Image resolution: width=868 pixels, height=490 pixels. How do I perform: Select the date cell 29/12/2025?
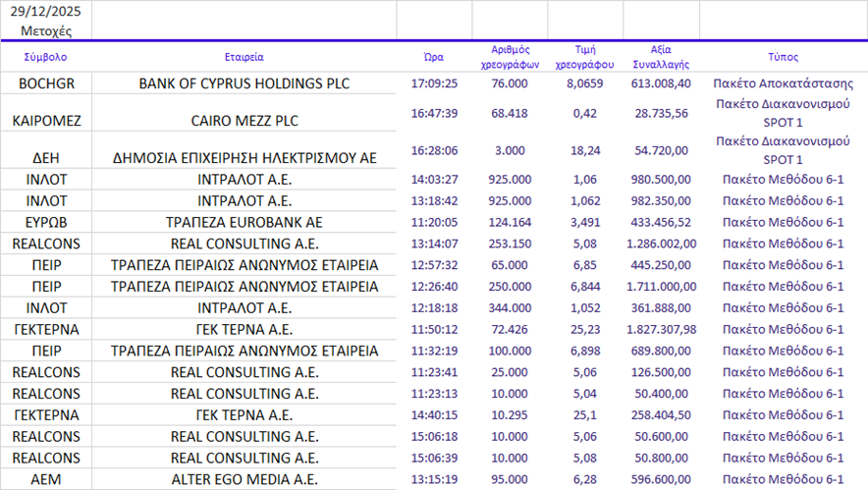[x=45, y=11]
